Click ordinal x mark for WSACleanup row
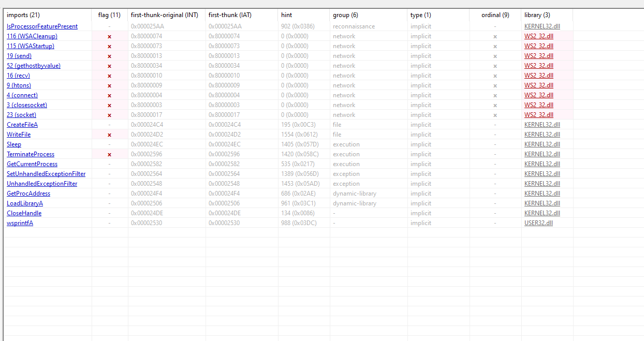Image resolution: width=644 pixels, height=341 pixels. click(x=495, y=36)
